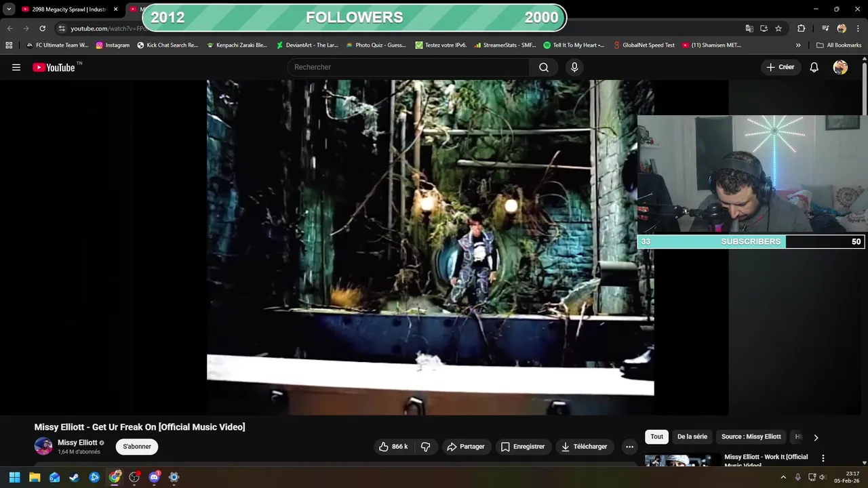
Task: Open Kenpachi Zaraki bookmark
Action: click(x=237, y=45)
